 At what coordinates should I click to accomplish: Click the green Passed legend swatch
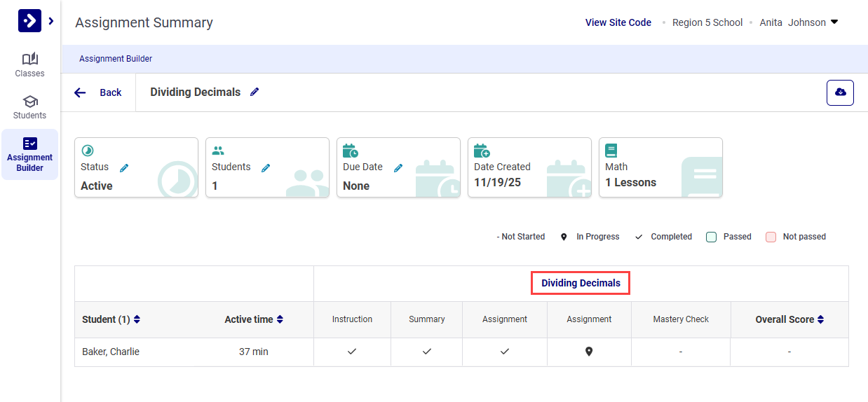pos(711,237)
